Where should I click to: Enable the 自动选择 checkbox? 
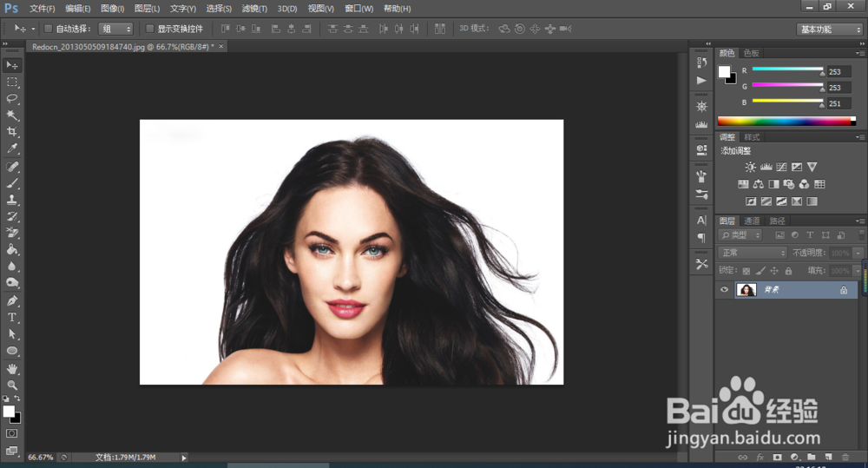48,29
